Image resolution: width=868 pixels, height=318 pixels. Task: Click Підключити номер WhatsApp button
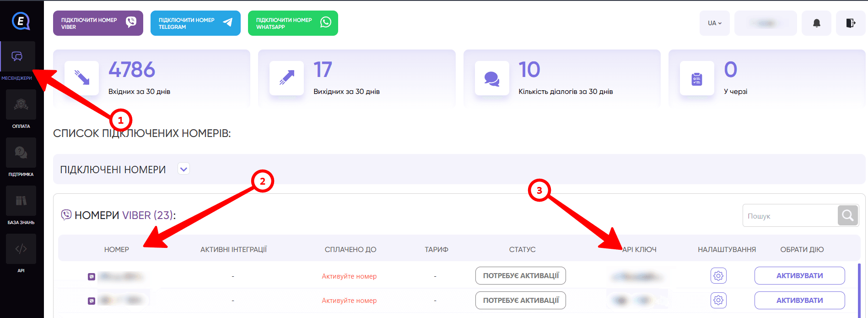tap(293, 23)
